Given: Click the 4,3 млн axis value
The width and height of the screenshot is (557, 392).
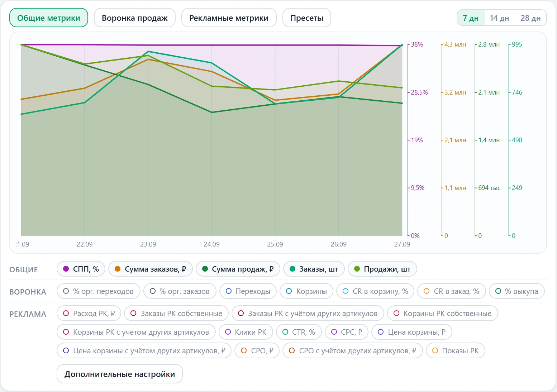Looking at the screenshot, I should [455, 44].
